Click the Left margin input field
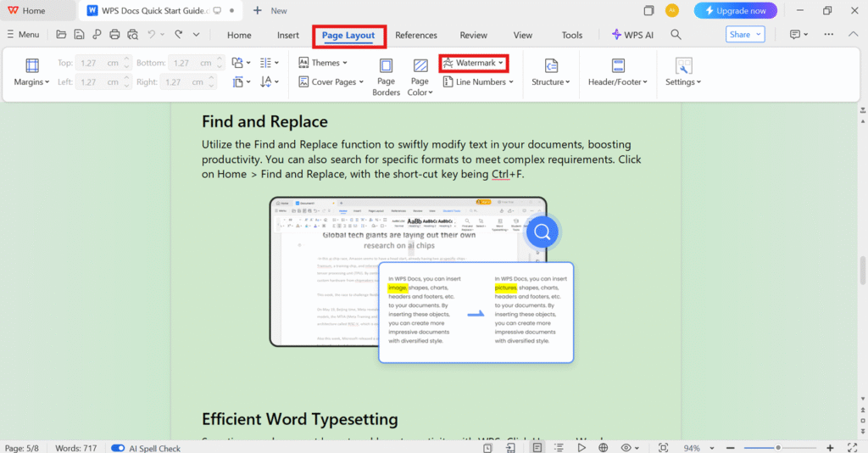Viewport: 868px width, 453px height. (103, 82)
